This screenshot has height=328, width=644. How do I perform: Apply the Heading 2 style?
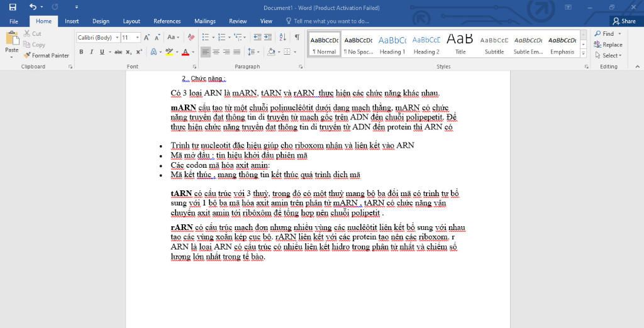pyautogui.click(x=426, y=45)
